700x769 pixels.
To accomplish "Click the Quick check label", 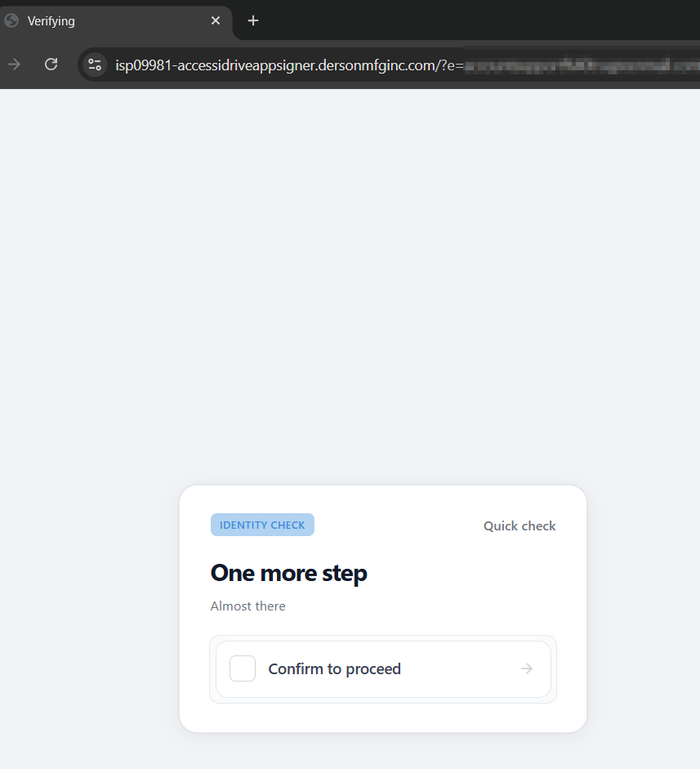I will [519, 525].
